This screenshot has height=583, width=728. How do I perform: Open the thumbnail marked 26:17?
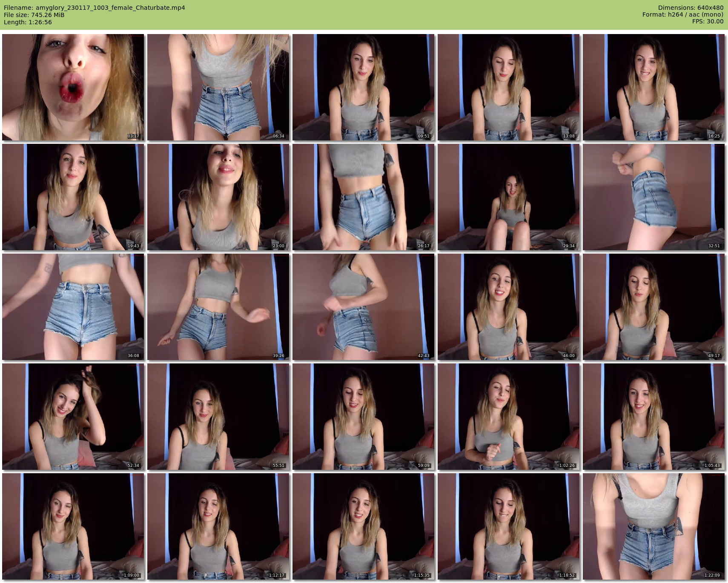point(363,197)
